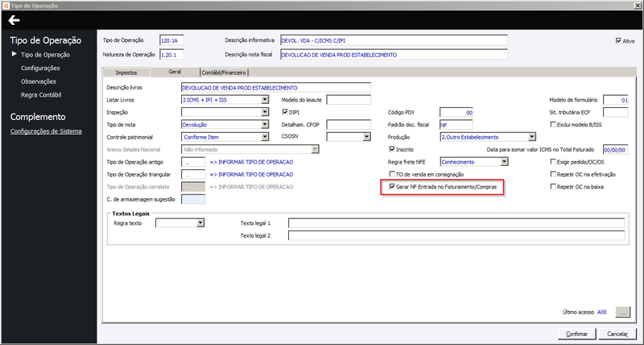Click the application icon in title bar
This screenshot has height=345, width=644.
click(x=6, y=6)
